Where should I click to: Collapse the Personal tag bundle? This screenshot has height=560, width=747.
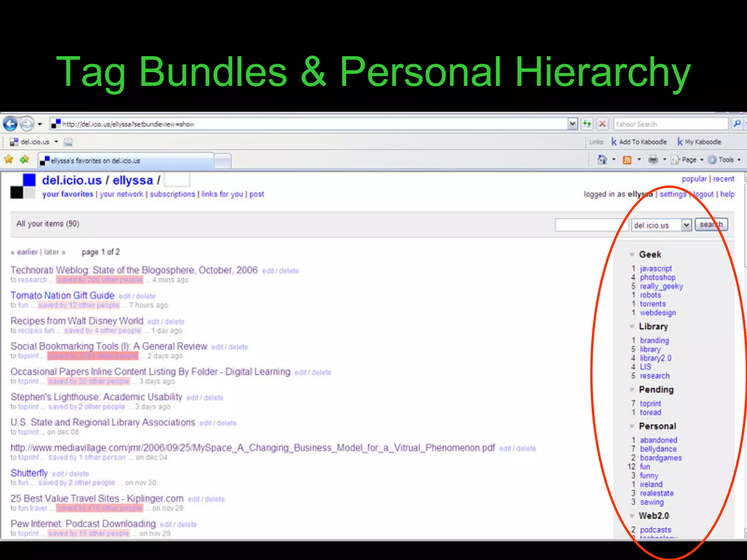coord(632,426)
